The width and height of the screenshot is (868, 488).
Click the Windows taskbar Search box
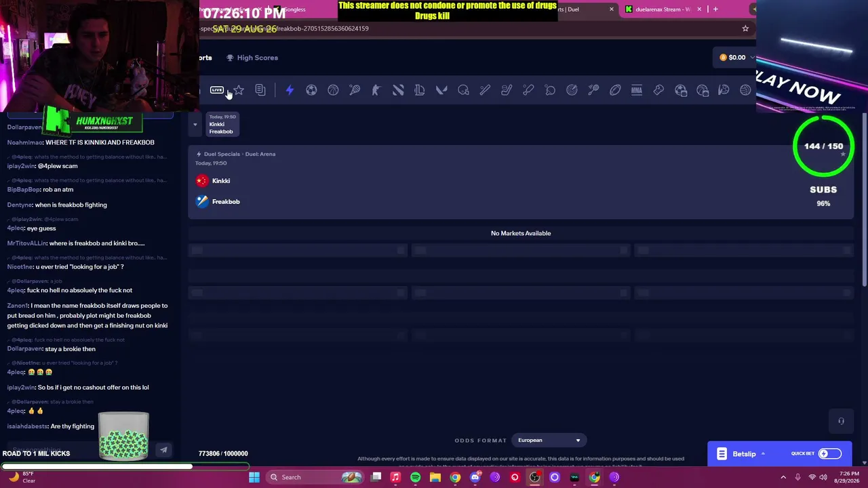click(x=315, y=477)
